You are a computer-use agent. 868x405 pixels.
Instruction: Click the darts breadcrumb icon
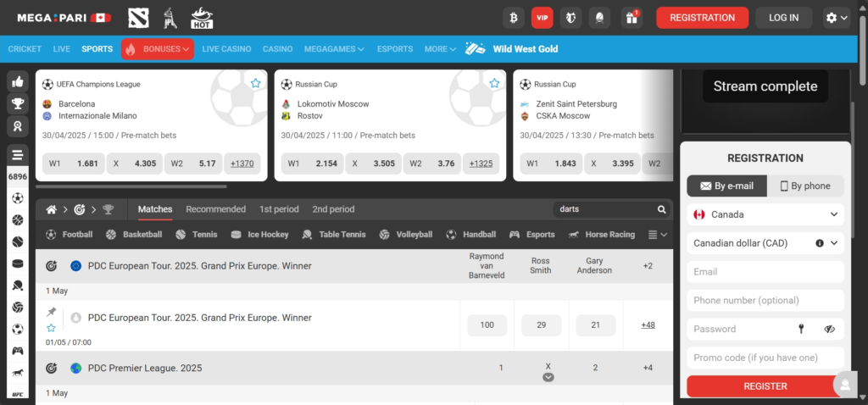tap(80, 209)
